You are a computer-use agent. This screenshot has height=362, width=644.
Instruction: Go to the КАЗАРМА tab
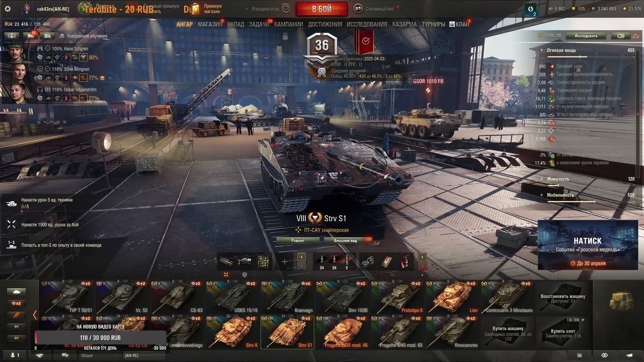pos(405,24)
